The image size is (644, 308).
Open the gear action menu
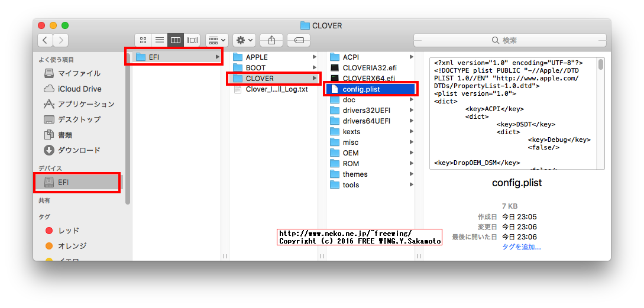244,40
